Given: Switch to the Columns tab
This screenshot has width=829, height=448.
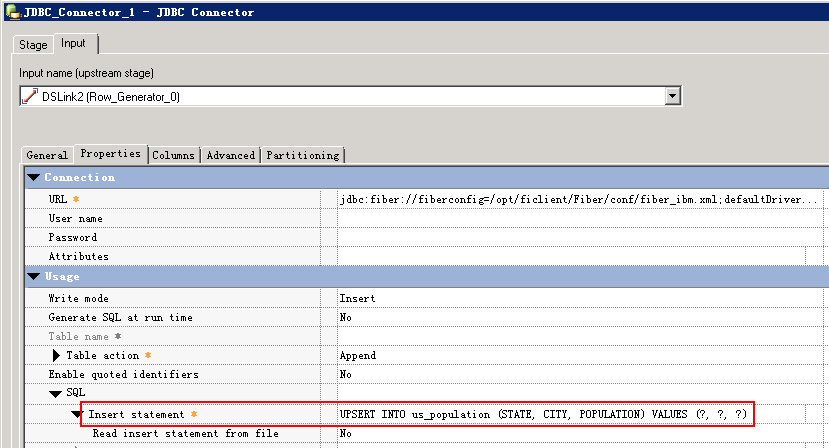Looking at the screenshot, I should click(173, 155).
